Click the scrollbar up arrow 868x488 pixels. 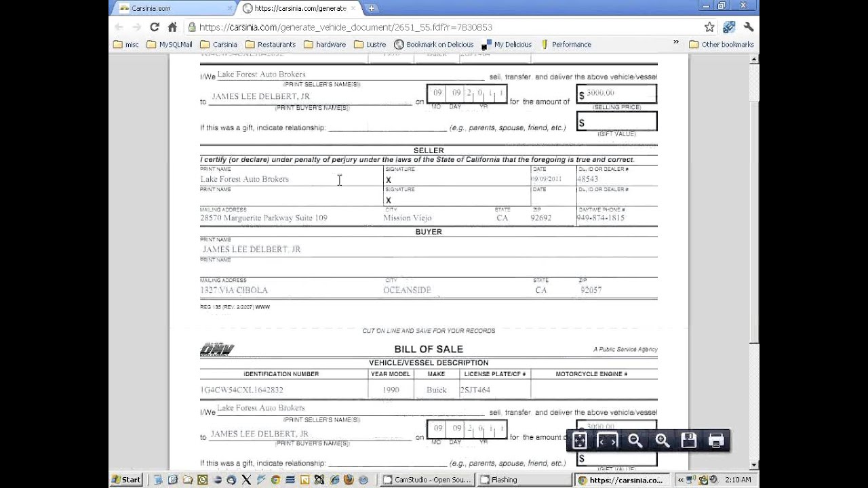pyautogui.click(x=754, y=60)
